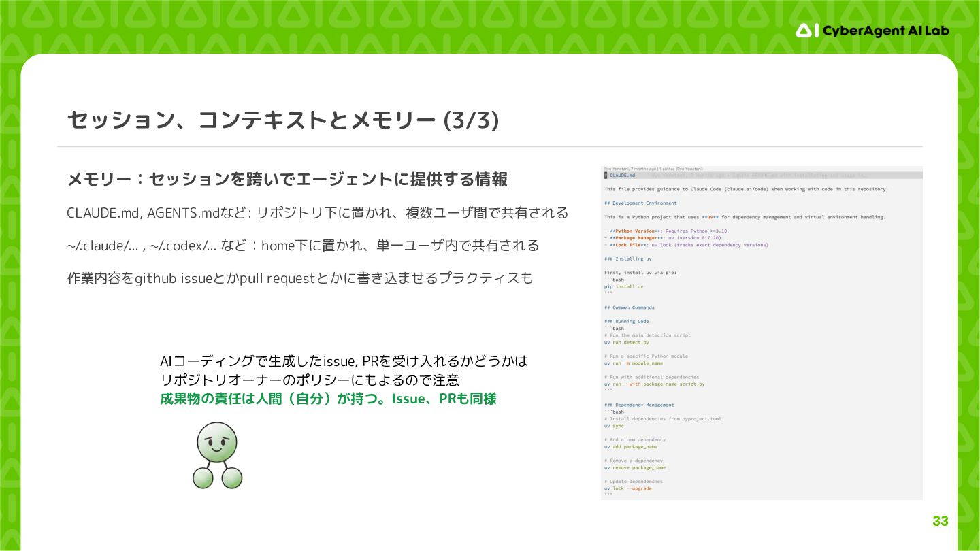Image resolution: width=980 pixels, height=551 pixels.
Task: Click the slide title セッション、コンテキストとメモリー (3/3)
Action: pyautogui.click(x=283, y=120)
